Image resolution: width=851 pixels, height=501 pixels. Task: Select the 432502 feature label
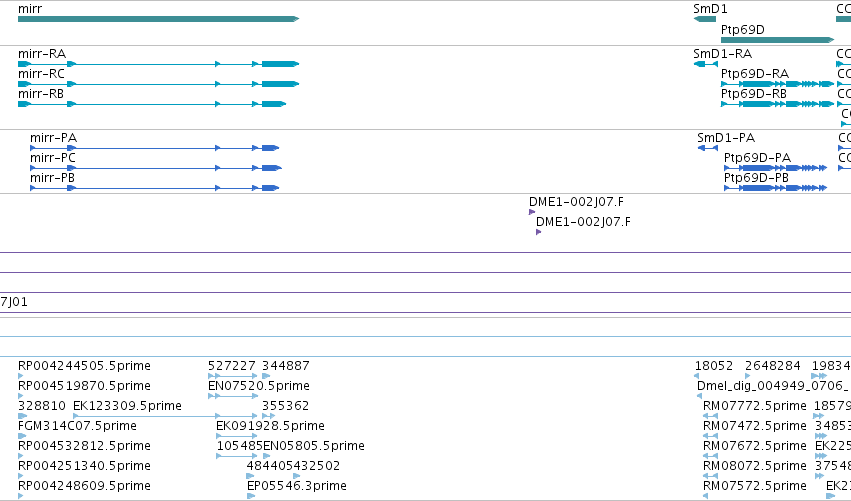coord(317,466)
